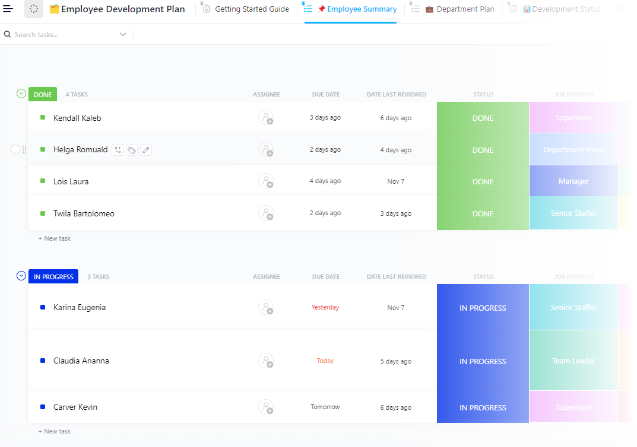Click the drag handle beside Helga Romuald

tap(24, 150)
